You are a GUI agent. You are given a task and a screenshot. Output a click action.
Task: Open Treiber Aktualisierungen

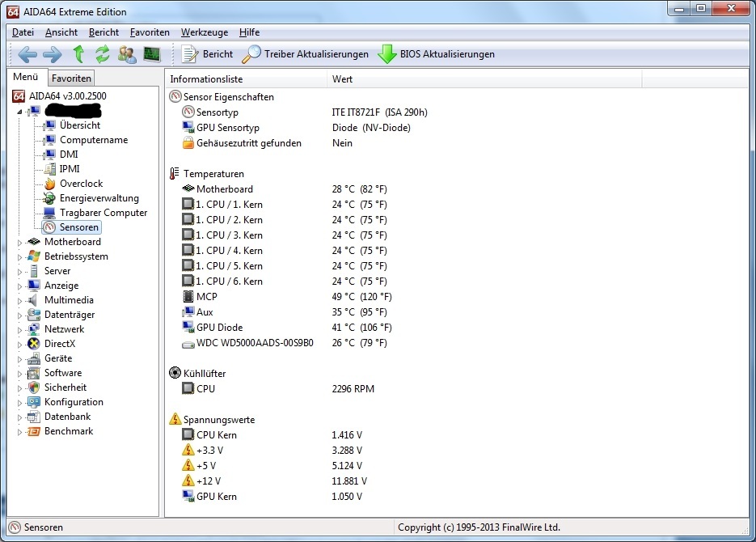click(x=305, y=54)
